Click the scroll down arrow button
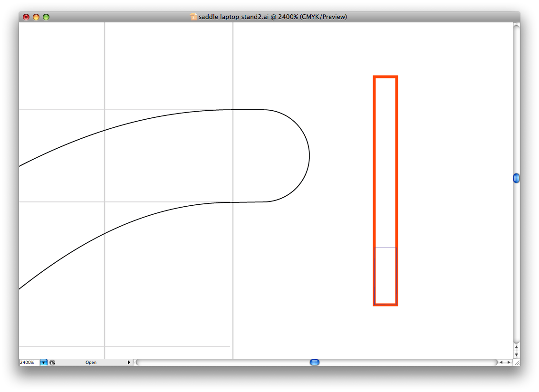The width and height of the screenshot is (539, 392). pyautogui.click(x=516, y=354)
